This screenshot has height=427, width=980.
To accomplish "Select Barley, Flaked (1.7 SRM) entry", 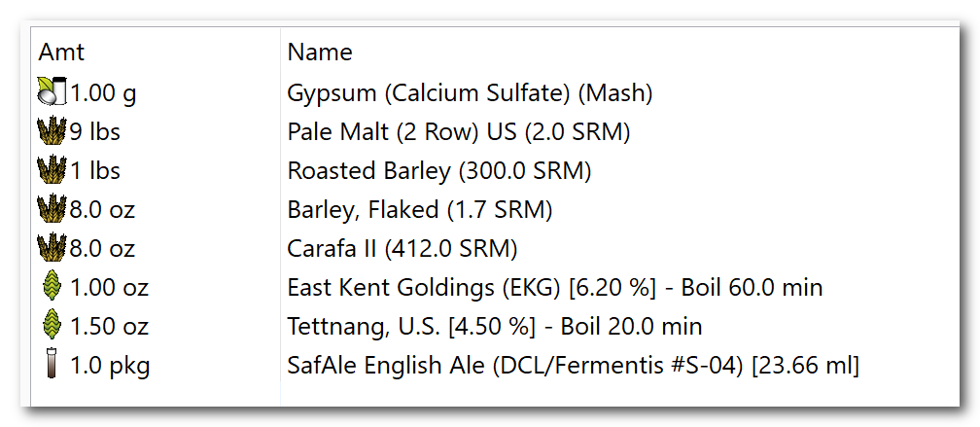I will [x=420, y=209].
